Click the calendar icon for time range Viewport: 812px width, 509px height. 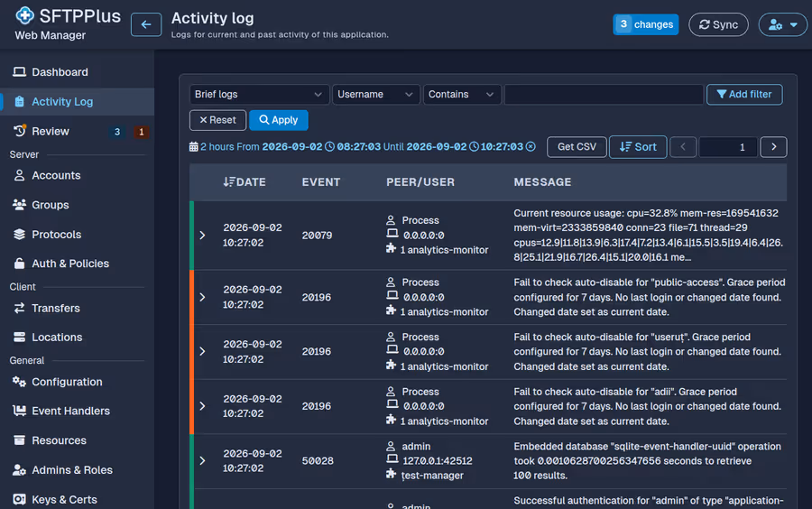tap(194, 146)
